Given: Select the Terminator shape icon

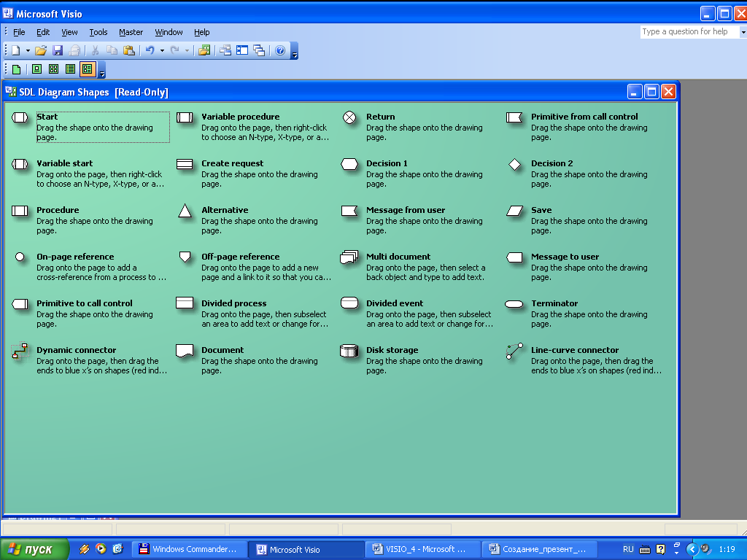Looking at the screenshot, I should [x=514, y=304].
